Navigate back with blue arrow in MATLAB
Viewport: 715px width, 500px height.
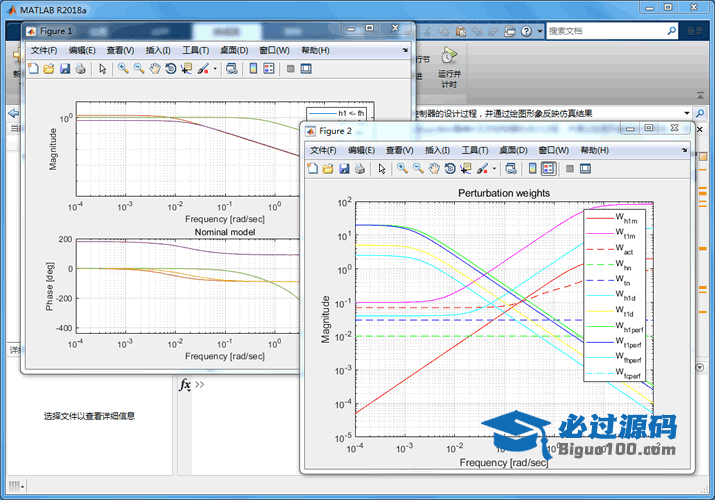tap(14, 113)
